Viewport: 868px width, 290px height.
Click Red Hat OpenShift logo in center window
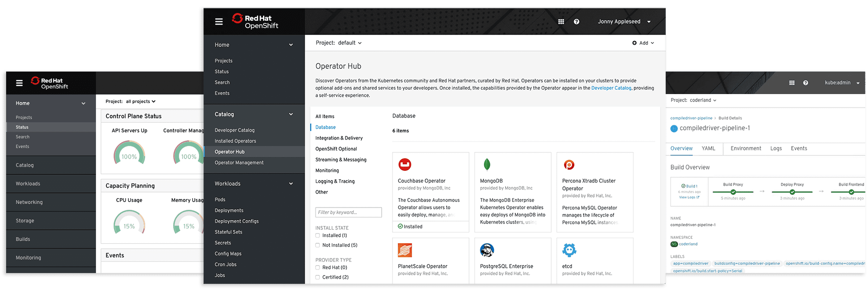pos(255,21)
